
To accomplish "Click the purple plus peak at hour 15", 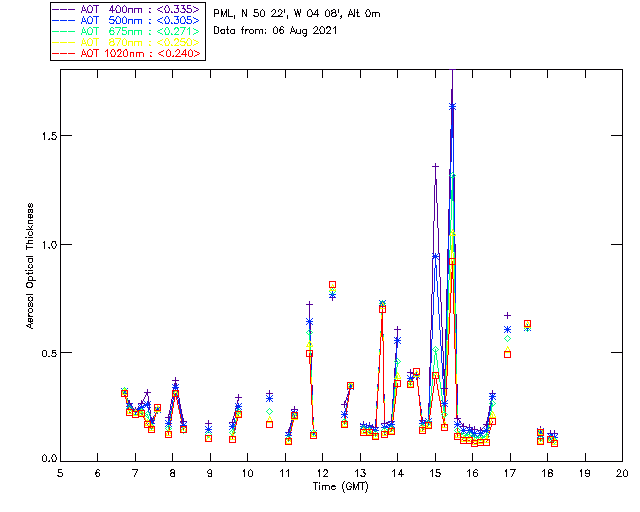I will pos(436,166).
